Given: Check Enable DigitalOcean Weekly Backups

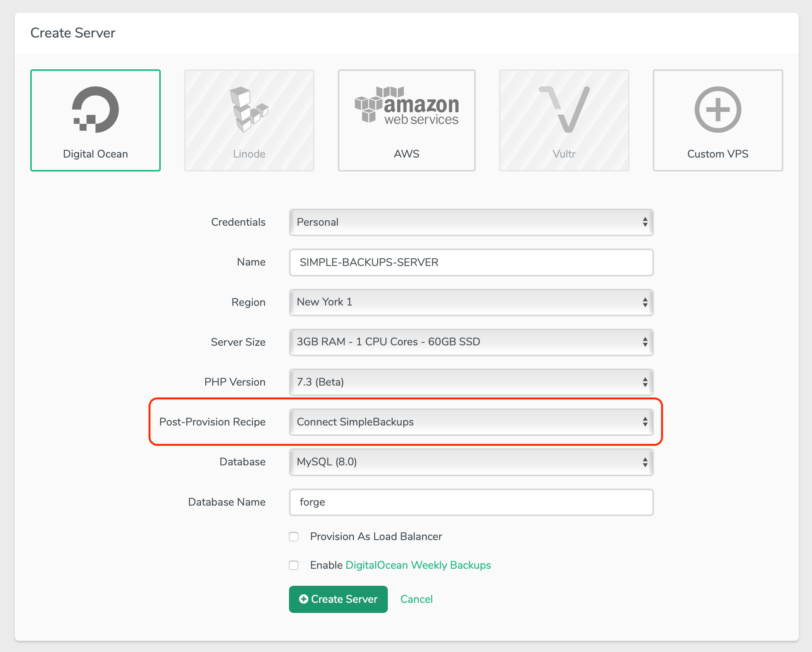Looking at the screenshot, I should [x=294, y=565].
